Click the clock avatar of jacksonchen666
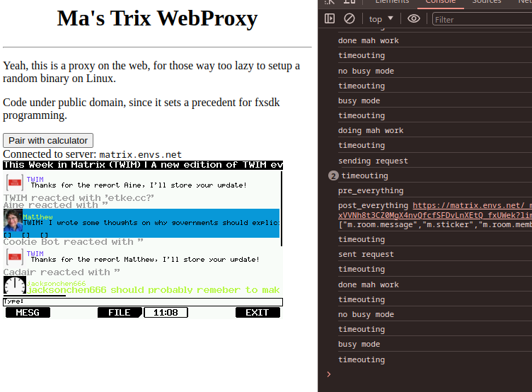Screen dimensions: 532x392 click(x=14, y=285)
